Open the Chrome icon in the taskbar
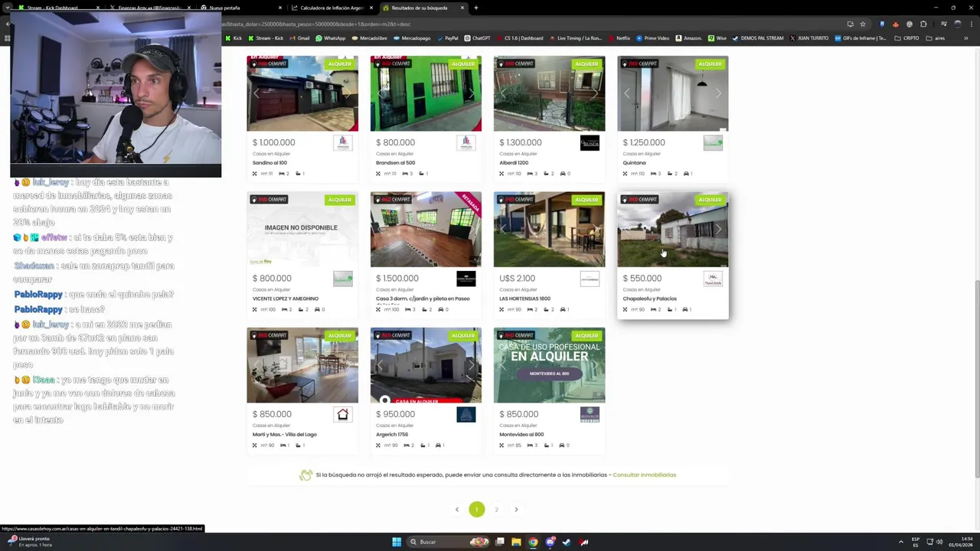The height and width of the screenshot is (551, 980). 533,542
